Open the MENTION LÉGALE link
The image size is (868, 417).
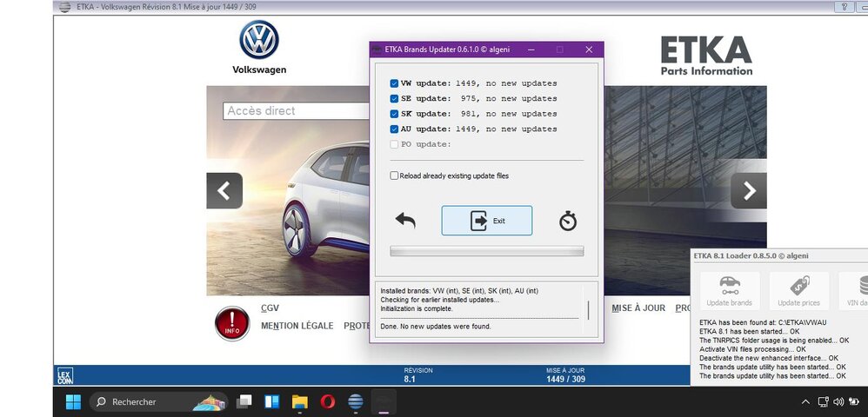pos(297,326)
